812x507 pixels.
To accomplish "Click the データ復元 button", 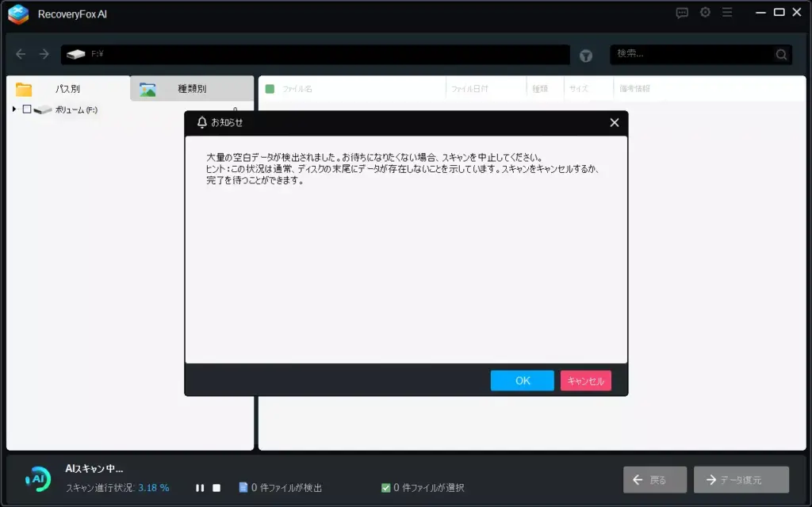I will [741, 480].
